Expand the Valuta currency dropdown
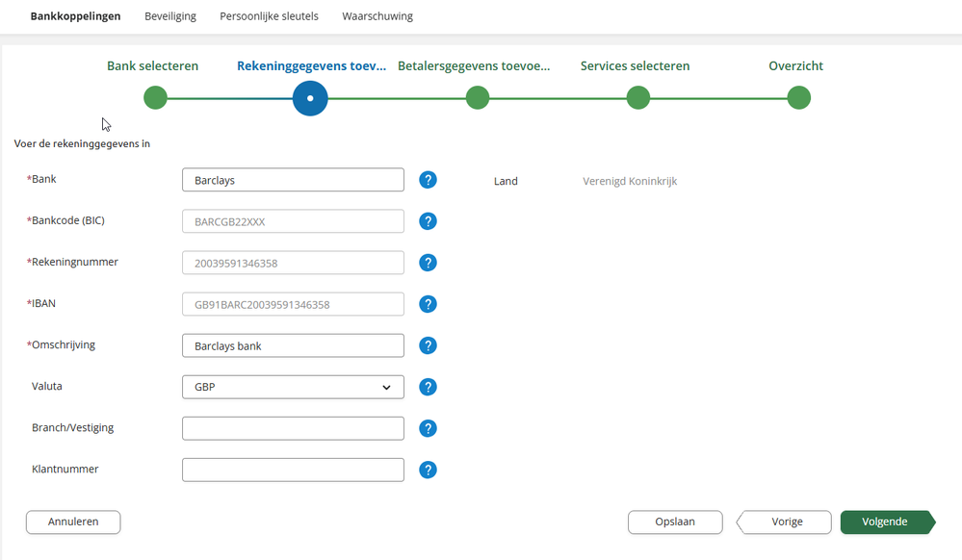Screen dimensions: 962x560 point(293,387)
